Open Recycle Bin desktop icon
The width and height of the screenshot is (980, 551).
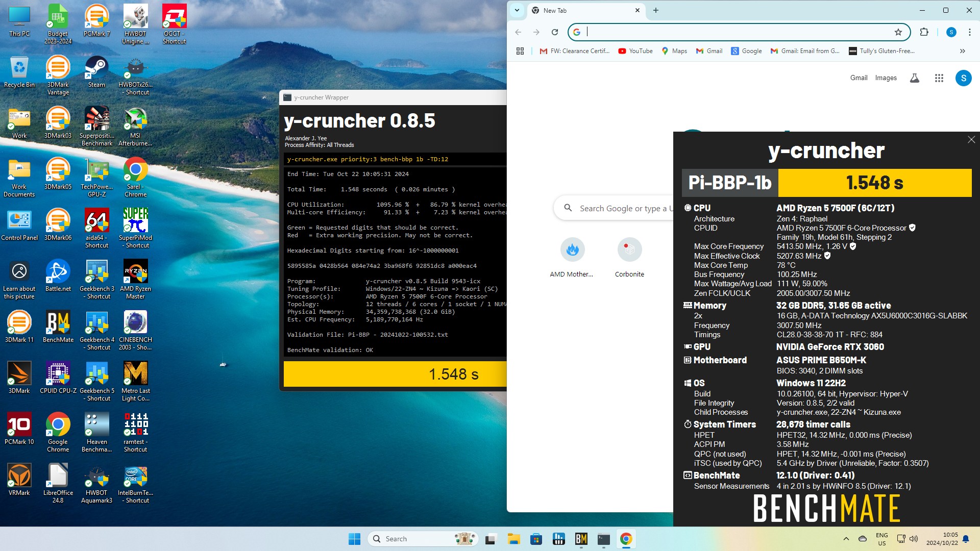(19, 71)
